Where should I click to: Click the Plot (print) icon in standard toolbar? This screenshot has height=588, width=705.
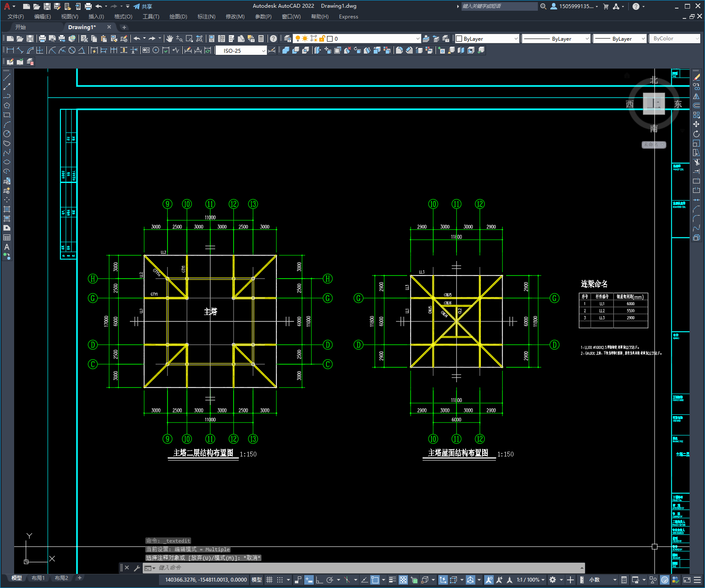(42, 39)
